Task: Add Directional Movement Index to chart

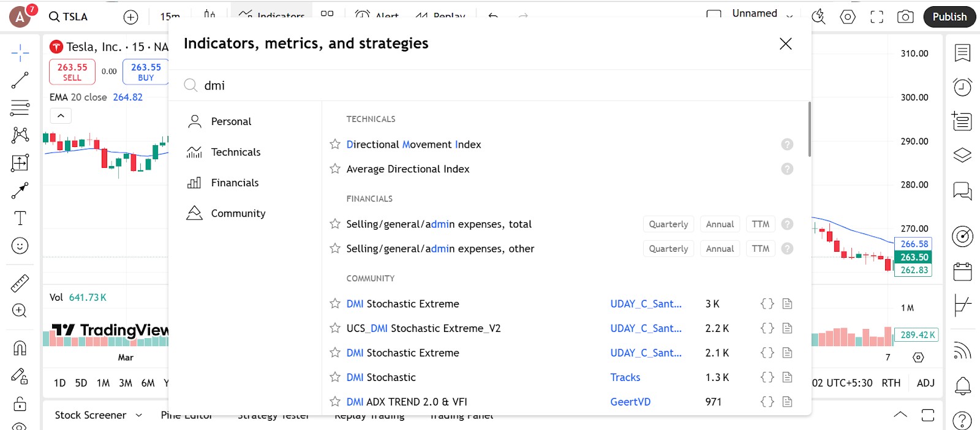Action: pos(413,145)
